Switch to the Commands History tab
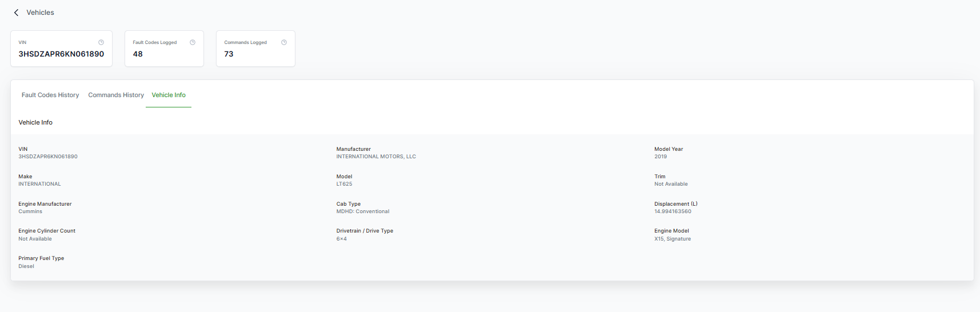The height and width of the screenshot is (312, 980). (116, 95)
